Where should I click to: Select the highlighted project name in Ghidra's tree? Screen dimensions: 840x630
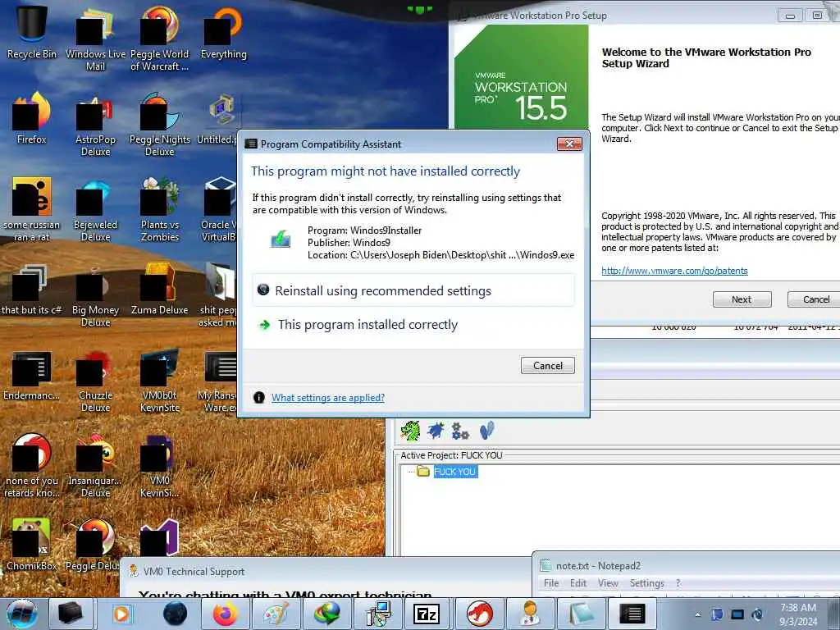pyautogui.click(x=454, y=472)
